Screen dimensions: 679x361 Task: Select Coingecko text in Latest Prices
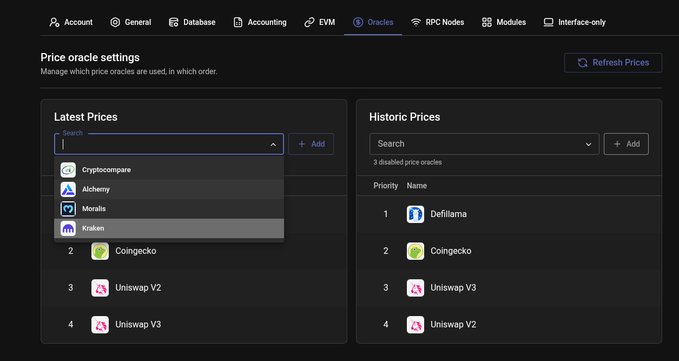[136, 251]
